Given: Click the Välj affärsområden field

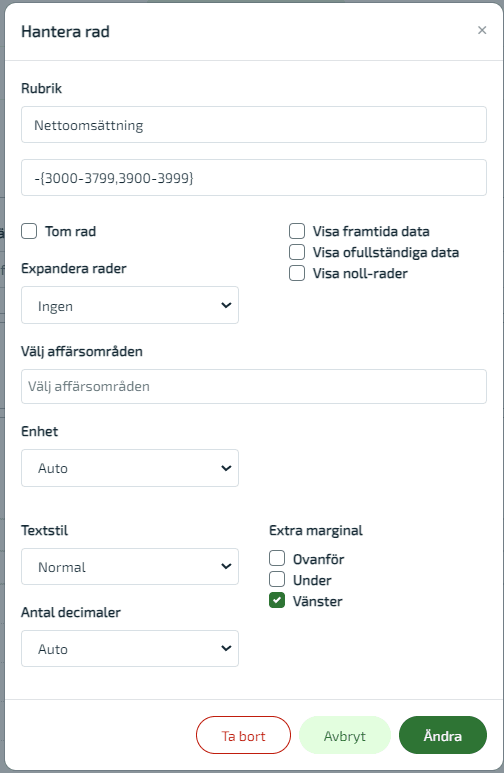Looking at the screenshot, I should 253,386.
